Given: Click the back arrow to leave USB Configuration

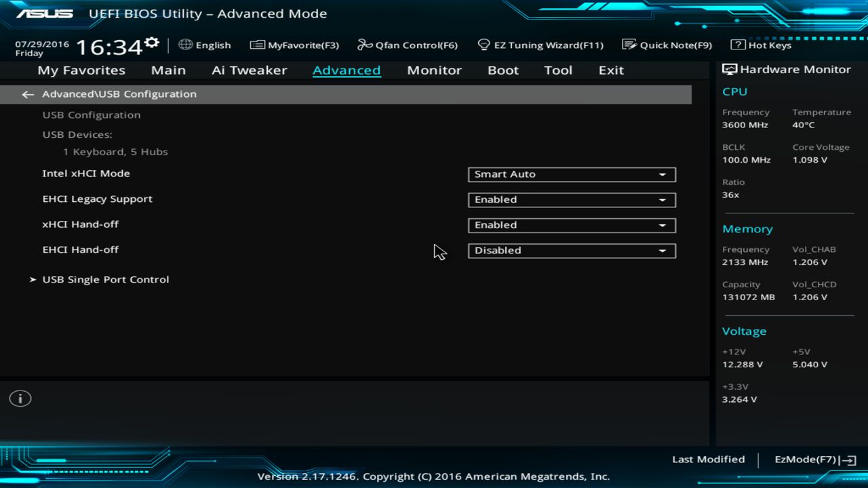Looking at the screenshot, I should coord(27,94).
